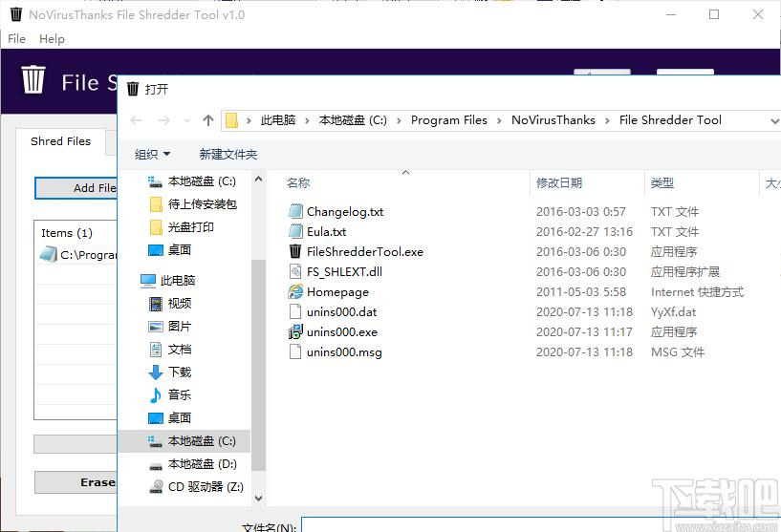Expand the chevron after 本地磁盘 (C:) in the path
781x532 pixels.
click(x=399, y=120)
